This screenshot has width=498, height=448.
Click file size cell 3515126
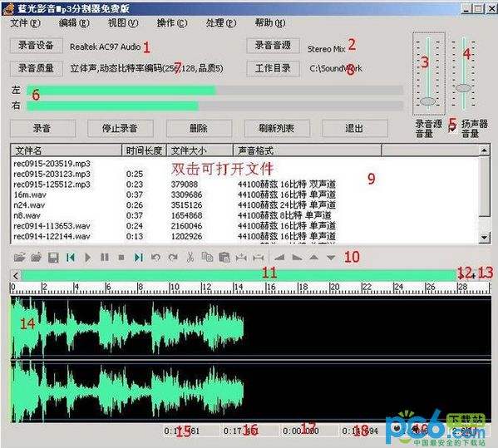187,205
